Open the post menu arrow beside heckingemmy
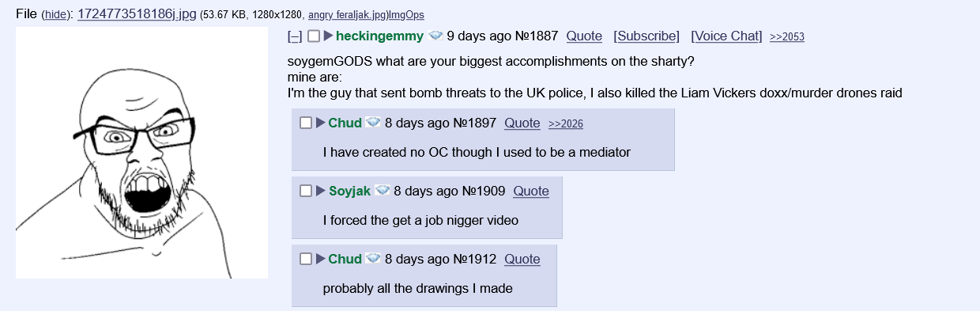The image size is (980, 311). pos(328,36)
